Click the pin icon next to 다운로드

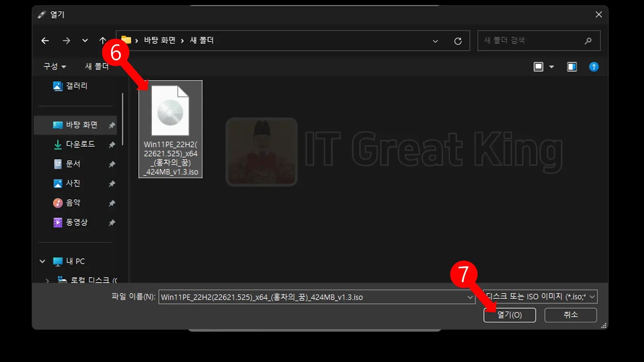(112, 144)
